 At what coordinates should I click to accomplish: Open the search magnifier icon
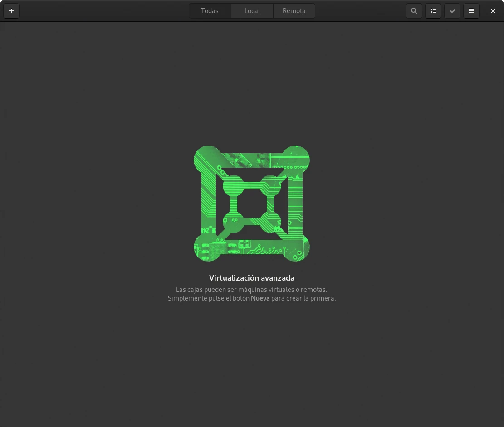(x=414, y=11)
